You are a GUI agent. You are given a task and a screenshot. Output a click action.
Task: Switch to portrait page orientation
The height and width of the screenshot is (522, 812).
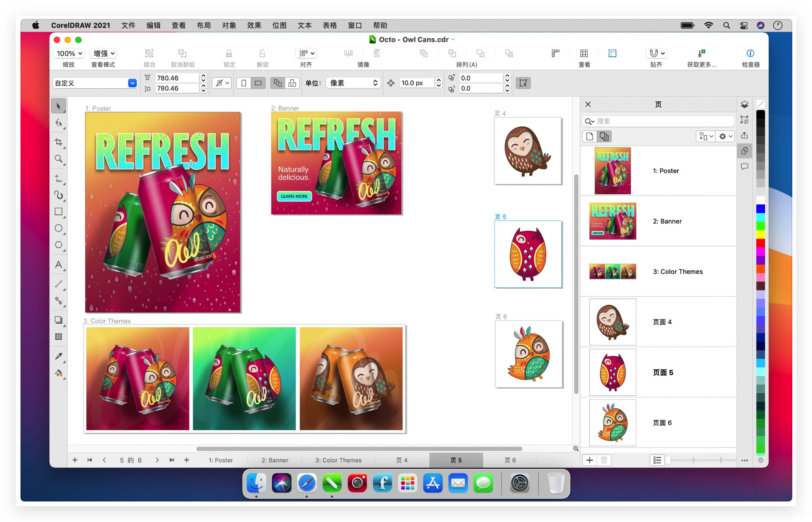[244, 83]
